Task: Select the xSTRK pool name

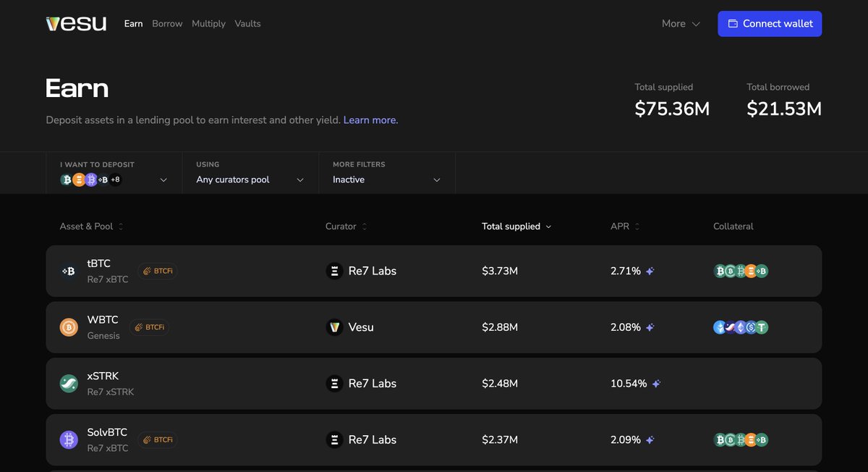Action: coord(103,376)
